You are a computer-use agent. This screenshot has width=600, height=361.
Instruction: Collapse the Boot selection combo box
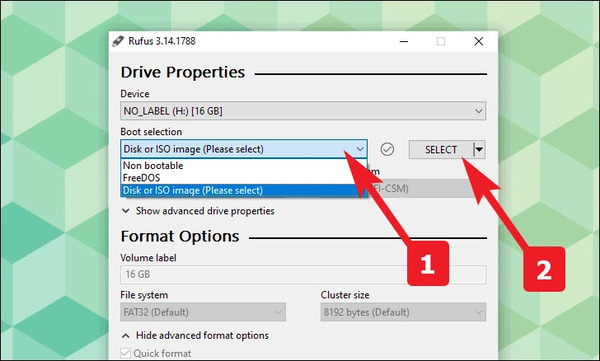244,149
